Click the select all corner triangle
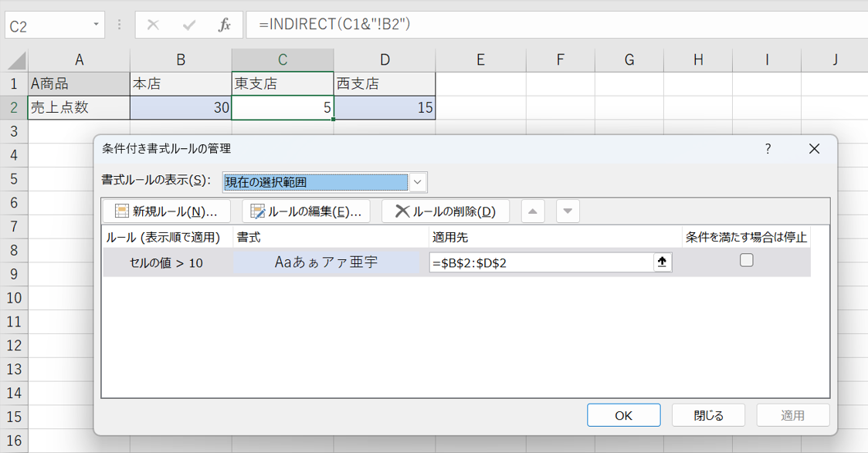The width and height of the screenshot is (868, 453). 15,61
